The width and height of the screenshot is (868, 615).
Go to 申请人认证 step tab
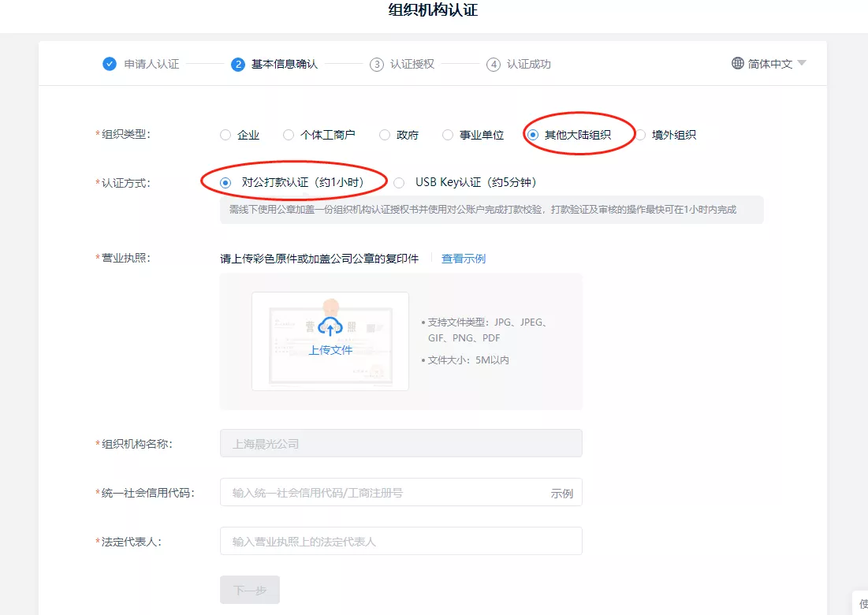151,64
